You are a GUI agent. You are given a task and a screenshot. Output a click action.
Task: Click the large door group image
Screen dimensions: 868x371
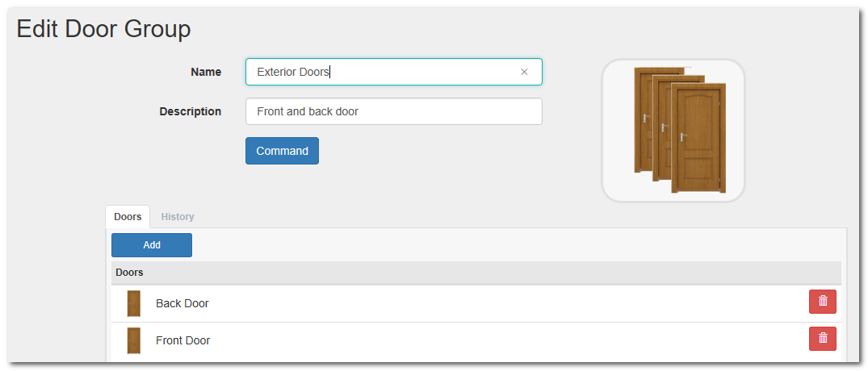pos(673,130)
